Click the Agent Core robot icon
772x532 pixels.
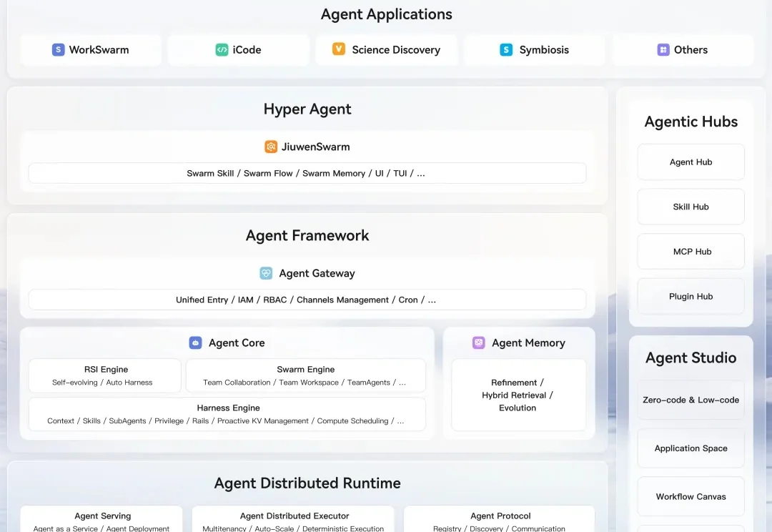click(195, 343)
